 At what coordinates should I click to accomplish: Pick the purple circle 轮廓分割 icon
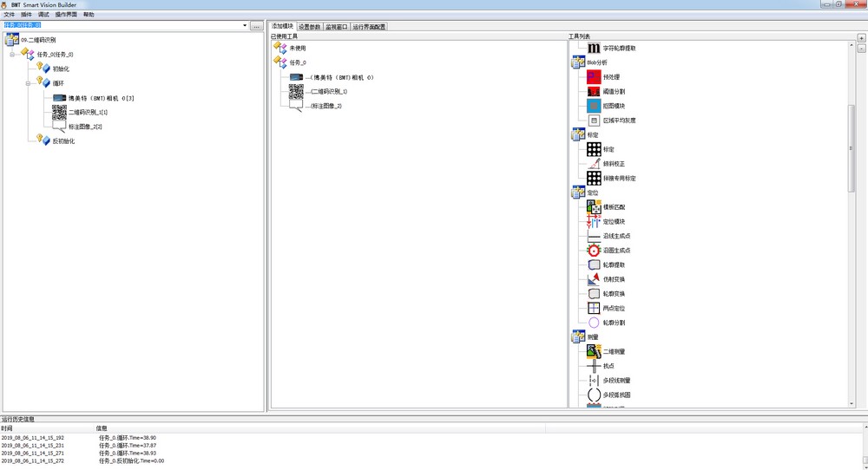click(594, 323)
